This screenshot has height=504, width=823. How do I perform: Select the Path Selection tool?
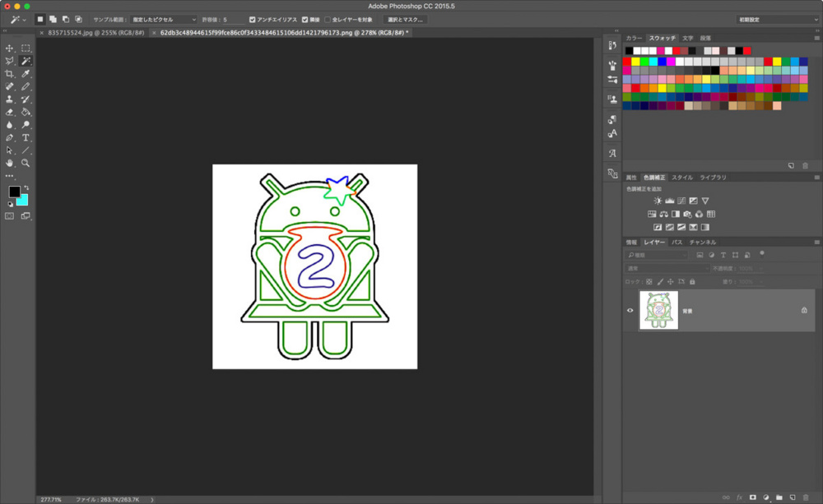pos(9,150)
